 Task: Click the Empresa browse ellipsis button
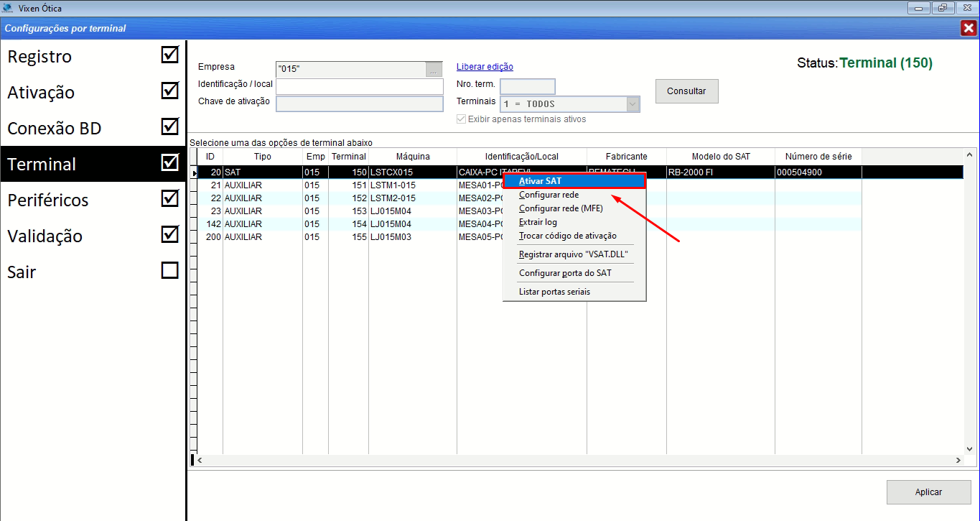(x=434, y=70)
